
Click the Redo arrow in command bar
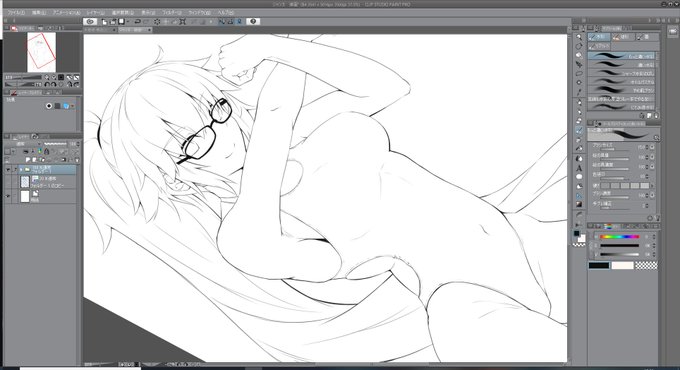point(146,21)
